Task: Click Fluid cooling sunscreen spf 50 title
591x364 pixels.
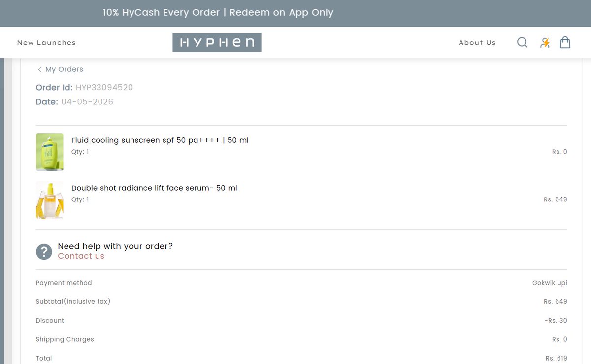Action: [160, 140]
